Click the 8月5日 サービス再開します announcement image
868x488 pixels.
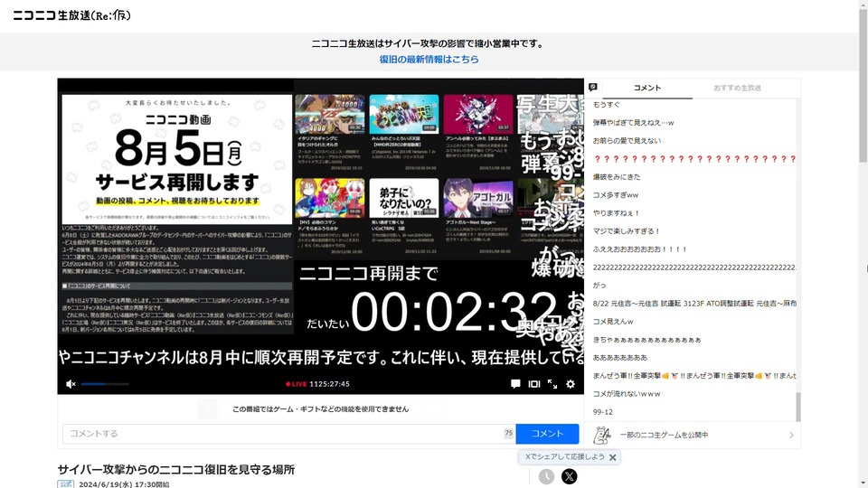[176, 159]
